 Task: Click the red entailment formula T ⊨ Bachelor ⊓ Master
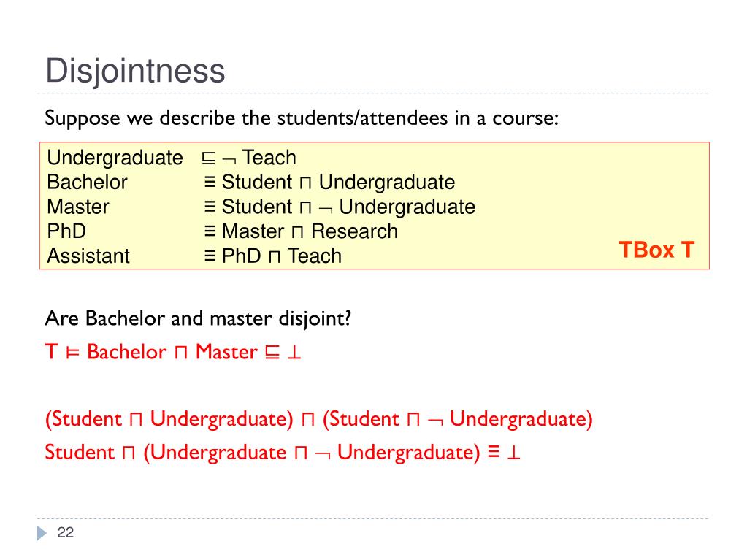[x=173, y=353]
